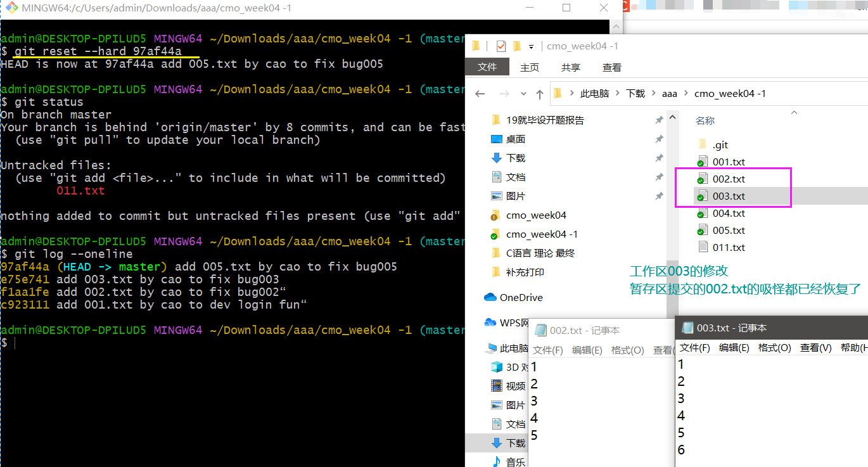The image size is (868, 467).
Task: Click the OneDrive cloud icon
Action: [x=490, y=297]
